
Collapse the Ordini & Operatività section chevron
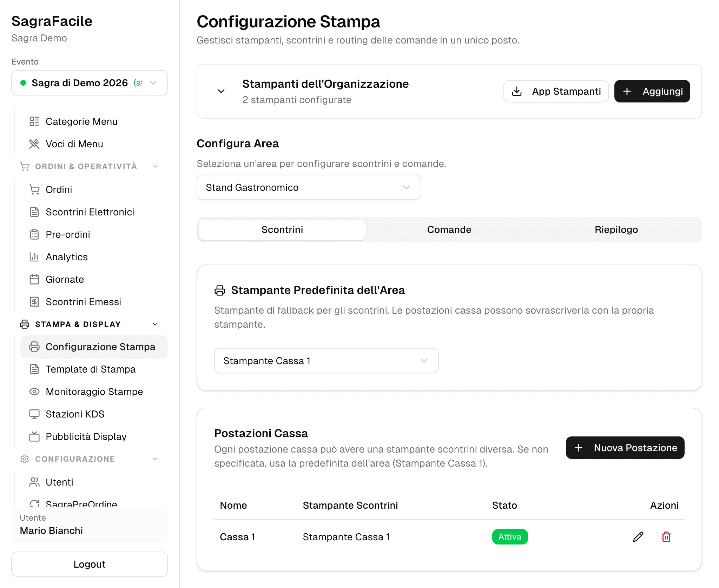[x=155, y=166]
